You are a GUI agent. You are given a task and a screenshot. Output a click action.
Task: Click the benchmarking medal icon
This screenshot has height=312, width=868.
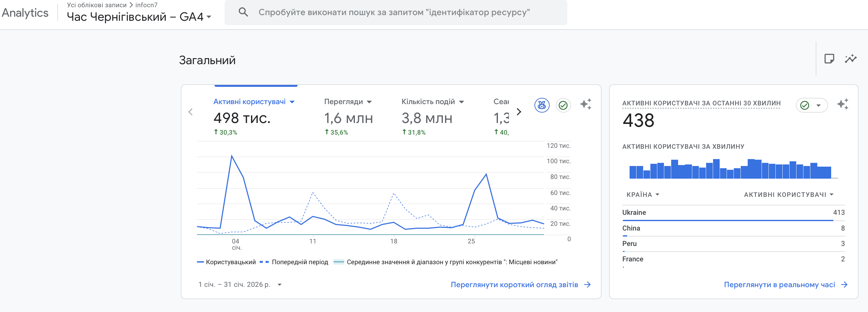(x=541, y=105)
